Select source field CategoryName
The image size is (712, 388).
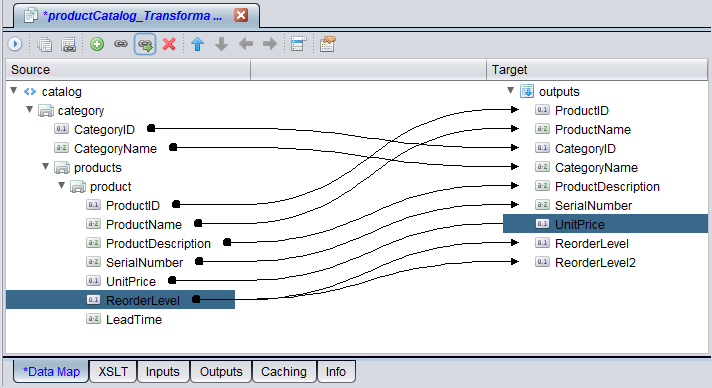pyautogui.click(x=115, y=149)
